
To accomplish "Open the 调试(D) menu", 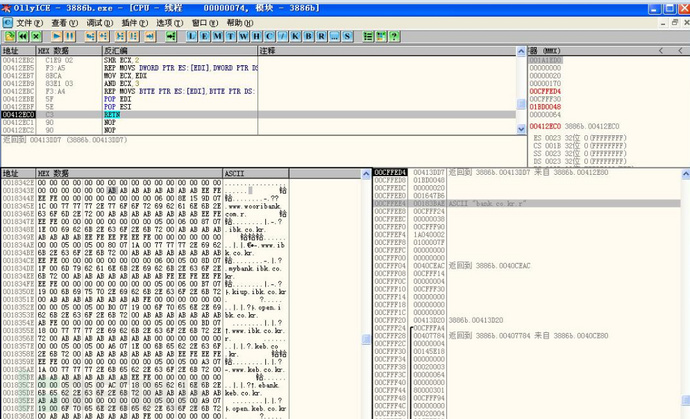I will pos(100,23).
